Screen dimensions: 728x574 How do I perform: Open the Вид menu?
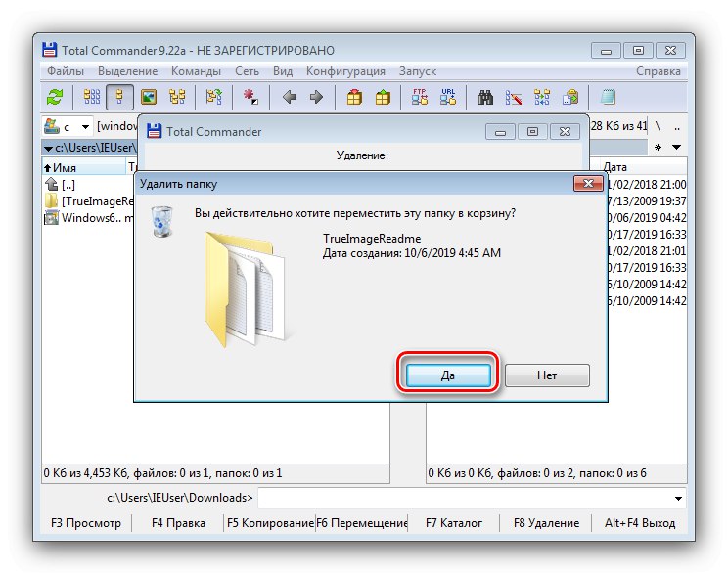[283, 71]
